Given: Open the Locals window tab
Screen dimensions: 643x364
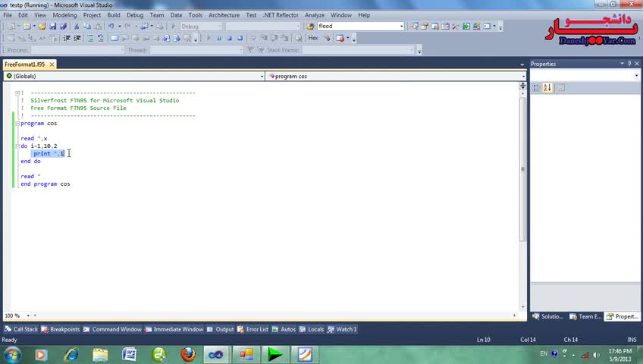Looking at the screenshot, I should point(311,329).
